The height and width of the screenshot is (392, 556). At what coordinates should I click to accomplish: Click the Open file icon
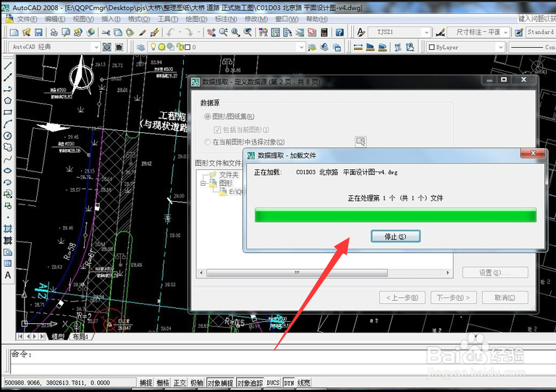coord(26,33)
